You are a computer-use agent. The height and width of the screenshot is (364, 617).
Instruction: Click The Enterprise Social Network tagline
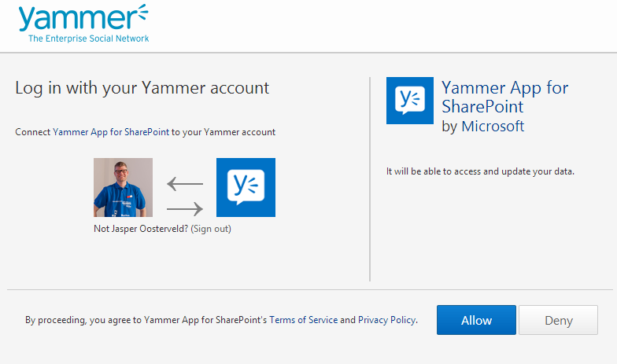tap(88, 39)
